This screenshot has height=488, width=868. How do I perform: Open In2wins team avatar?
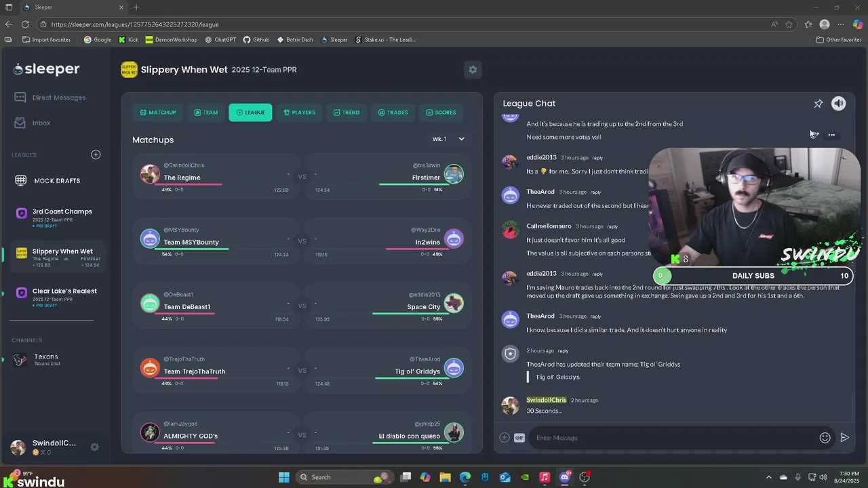click(454, 239)
